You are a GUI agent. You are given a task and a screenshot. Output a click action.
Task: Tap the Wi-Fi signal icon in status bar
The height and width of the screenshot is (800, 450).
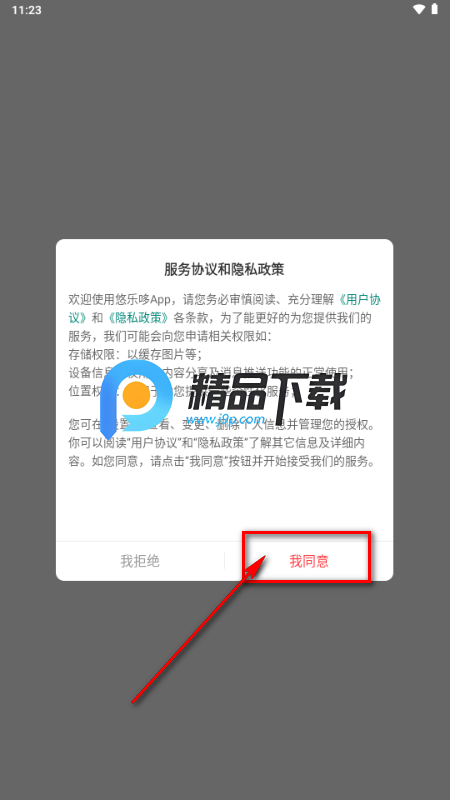pyautogui.click(x=419, y=10)
